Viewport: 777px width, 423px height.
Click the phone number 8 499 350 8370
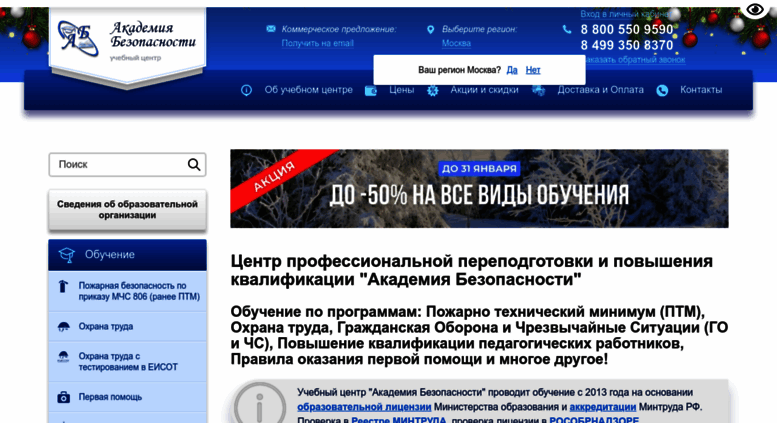pos(627,46)
